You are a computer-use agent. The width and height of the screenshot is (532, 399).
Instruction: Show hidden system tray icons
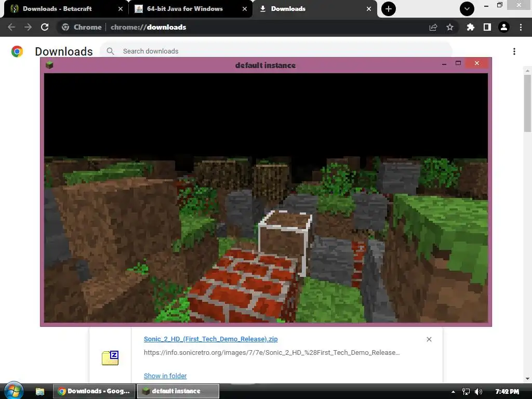453,392
